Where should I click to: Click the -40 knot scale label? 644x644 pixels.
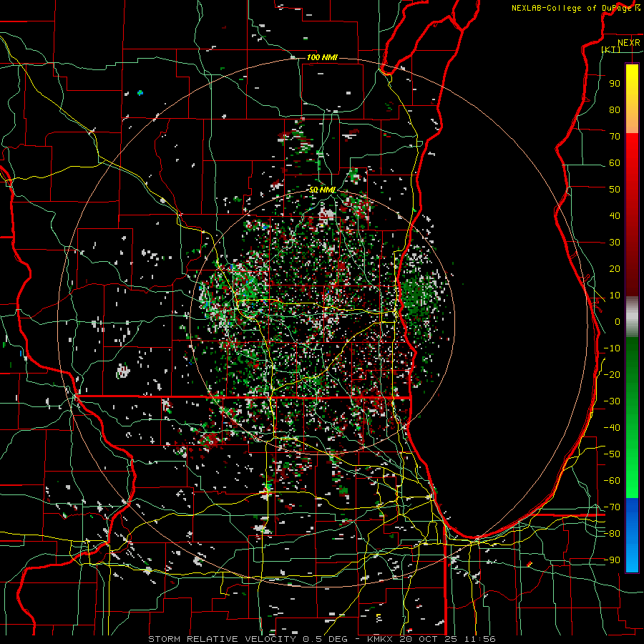[x=612, y=428]
